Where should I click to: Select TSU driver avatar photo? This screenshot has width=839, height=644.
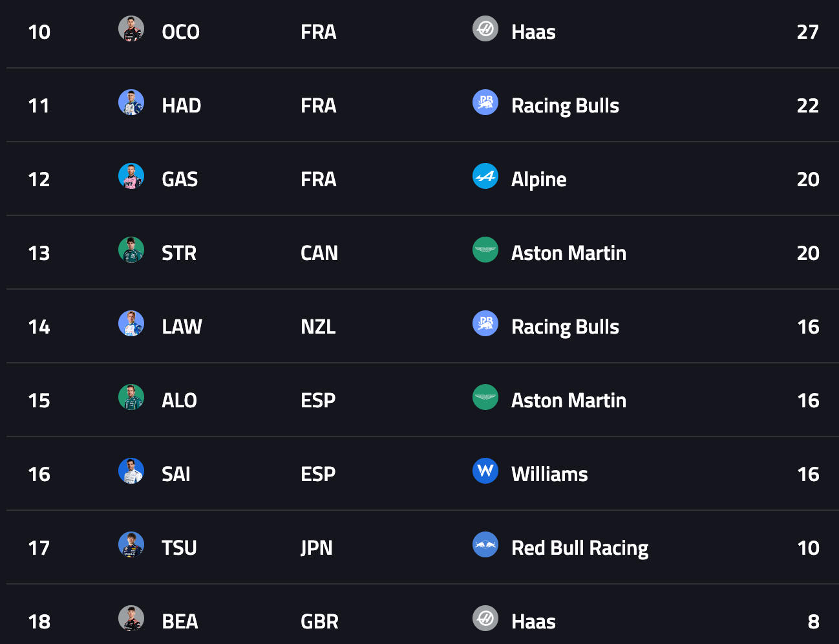[131, 544]
